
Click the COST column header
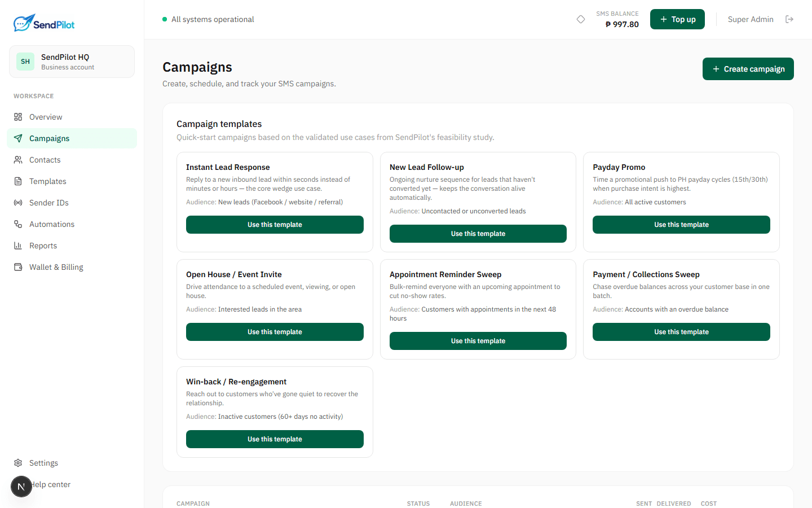point(709,503)
